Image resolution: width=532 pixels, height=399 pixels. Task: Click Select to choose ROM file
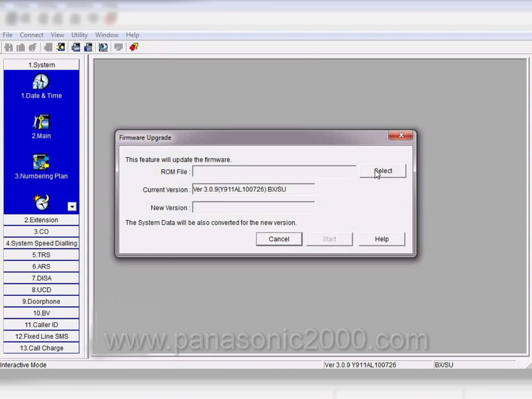[383, 171]
